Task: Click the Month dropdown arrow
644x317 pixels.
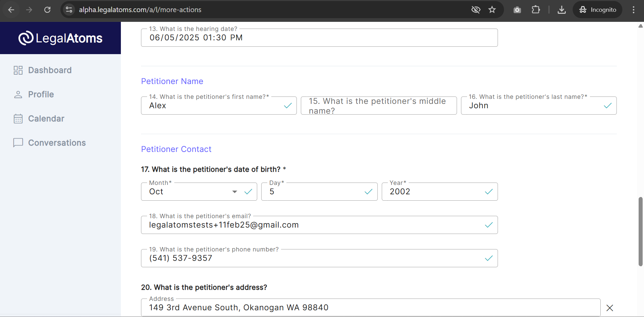Action: click(235, 192)
